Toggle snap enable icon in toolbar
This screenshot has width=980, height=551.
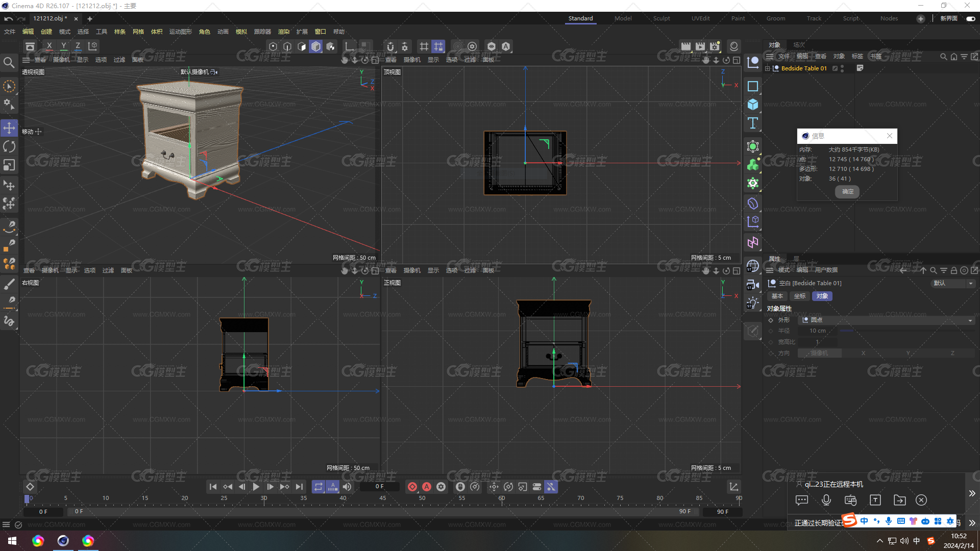(390, 46)
